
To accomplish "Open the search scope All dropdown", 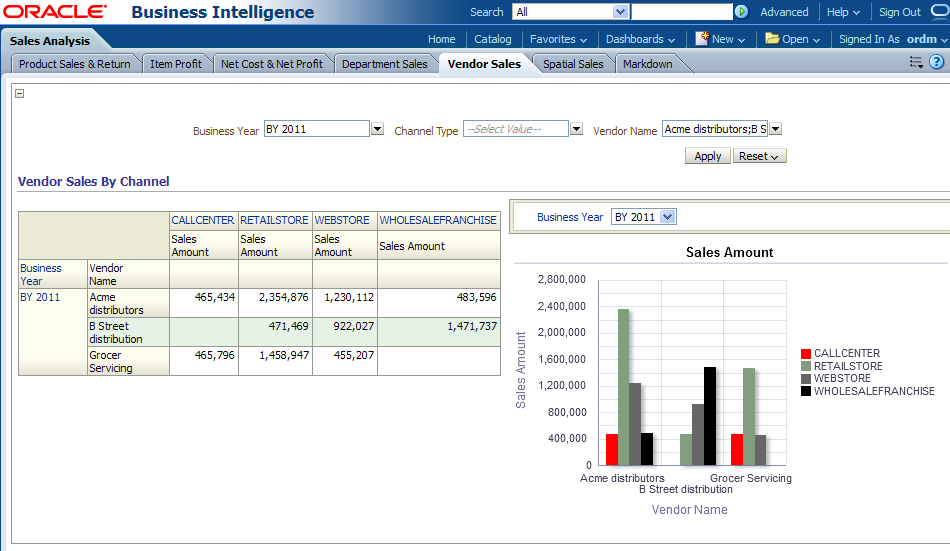I will click(x=619, y=12).
